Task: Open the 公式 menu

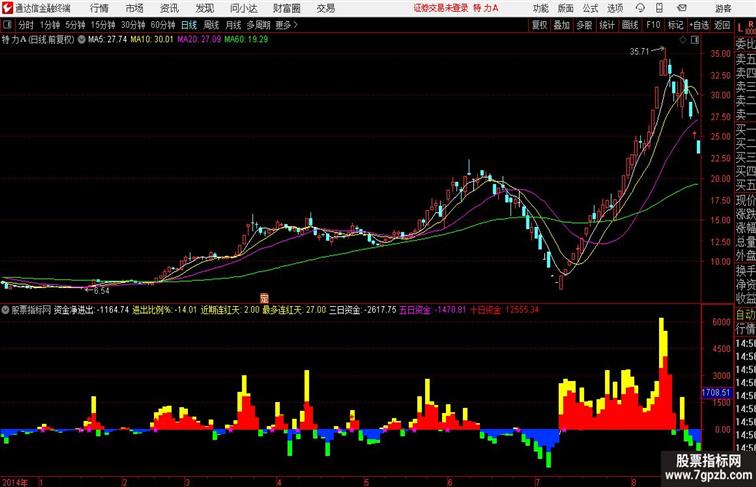Action: pos(590,8)
